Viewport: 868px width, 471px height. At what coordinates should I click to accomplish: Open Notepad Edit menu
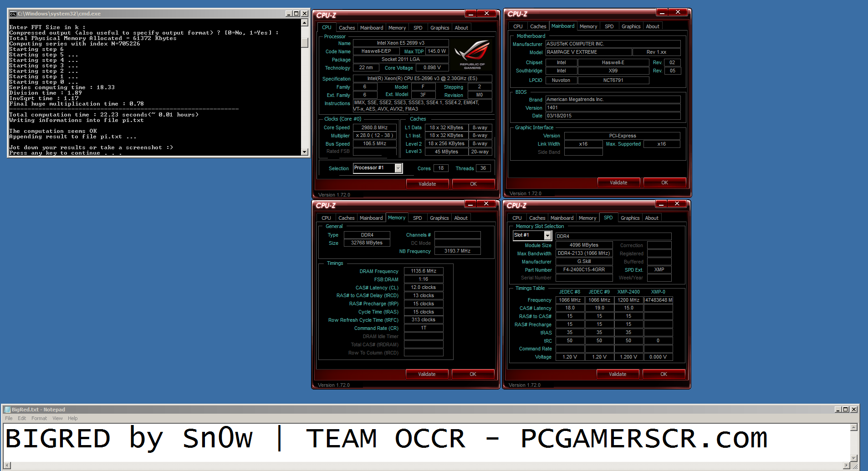[22, 418]
